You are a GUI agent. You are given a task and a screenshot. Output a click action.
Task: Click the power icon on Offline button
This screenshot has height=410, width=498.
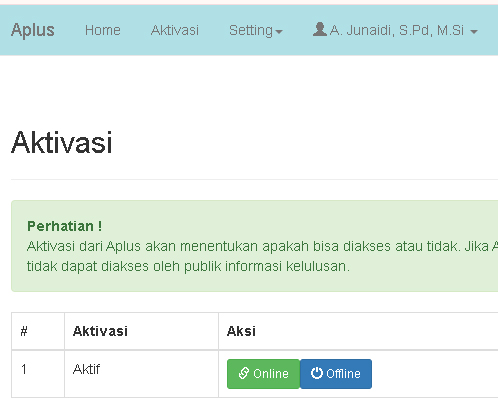click(x=317, y=373)
